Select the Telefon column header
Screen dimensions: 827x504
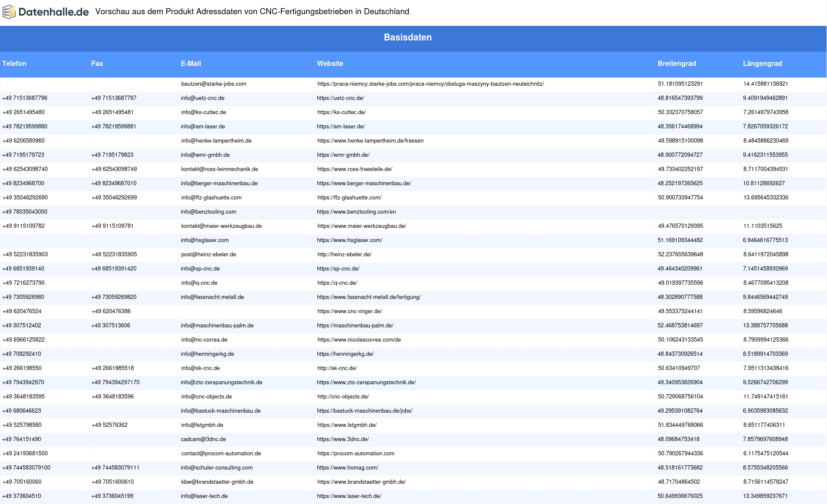(x=14, y=63)
